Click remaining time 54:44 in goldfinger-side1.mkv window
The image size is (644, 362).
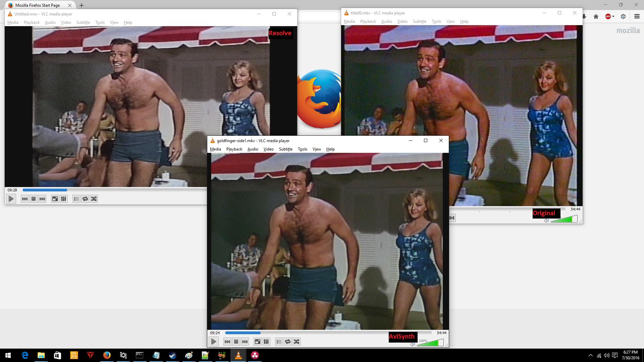coord(441,333)
